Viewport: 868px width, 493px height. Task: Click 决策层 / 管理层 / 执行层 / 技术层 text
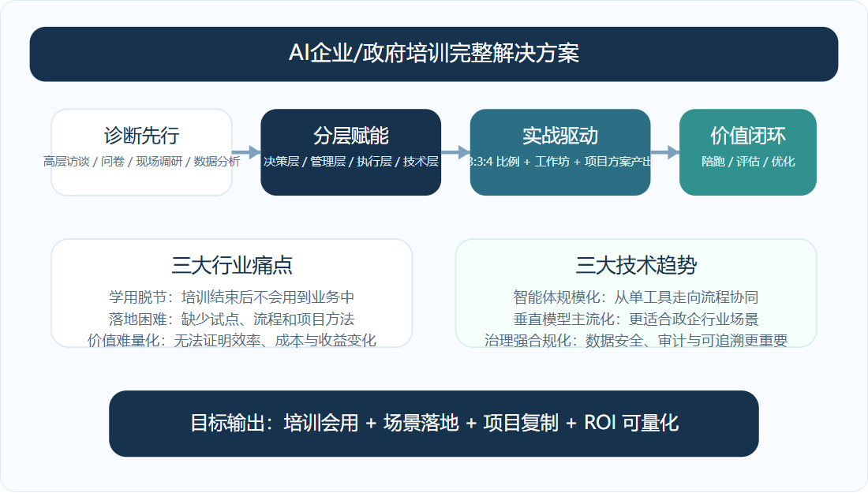point(351,162)
